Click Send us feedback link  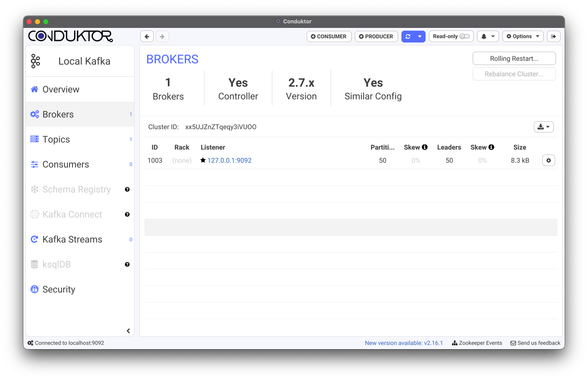(536, 343)
